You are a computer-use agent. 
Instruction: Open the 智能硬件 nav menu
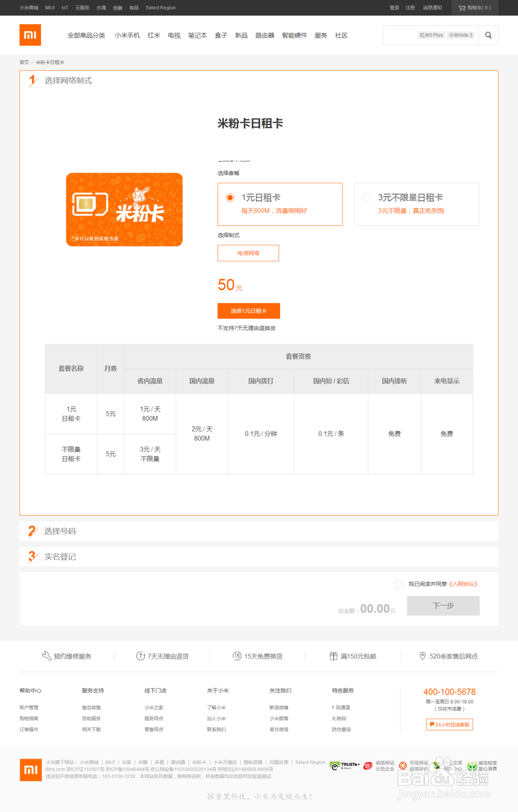click(x=294, y=35)
